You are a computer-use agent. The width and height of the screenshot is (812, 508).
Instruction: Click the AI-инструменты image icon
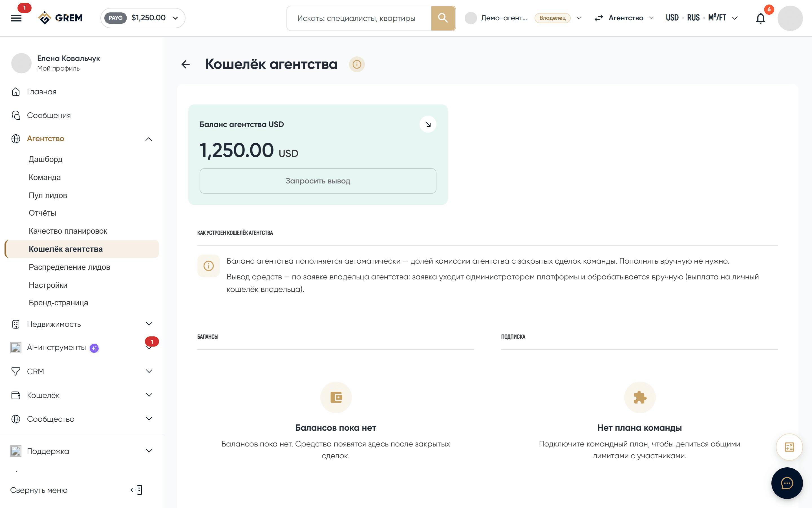click(16, 348)
